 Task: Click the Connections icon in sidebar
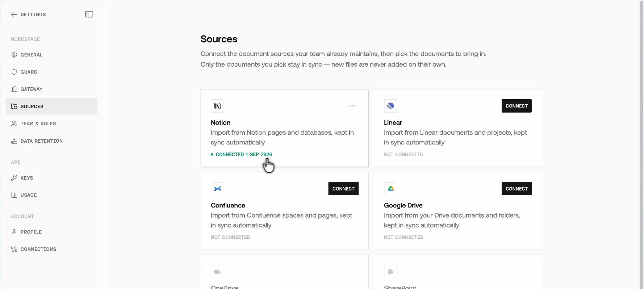click(14, 249)
